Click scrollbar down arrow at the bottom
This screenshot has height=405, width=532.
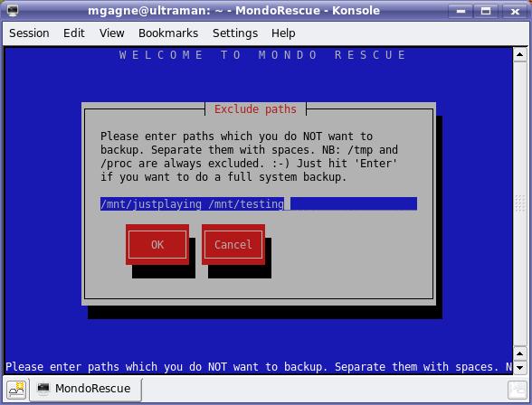point(519,367)
